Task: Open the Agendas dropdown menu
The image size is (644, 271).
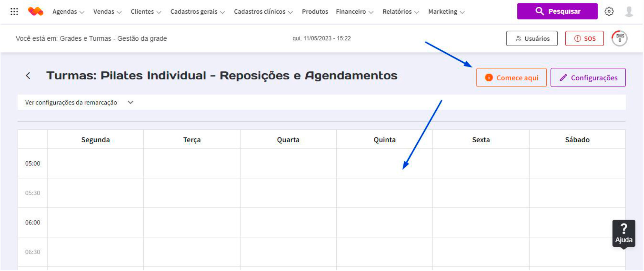Action: (68, 12)
